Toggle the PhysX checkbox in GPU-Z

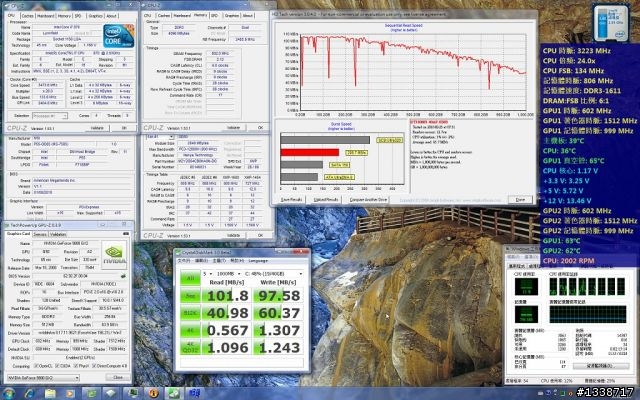[75, 366]
